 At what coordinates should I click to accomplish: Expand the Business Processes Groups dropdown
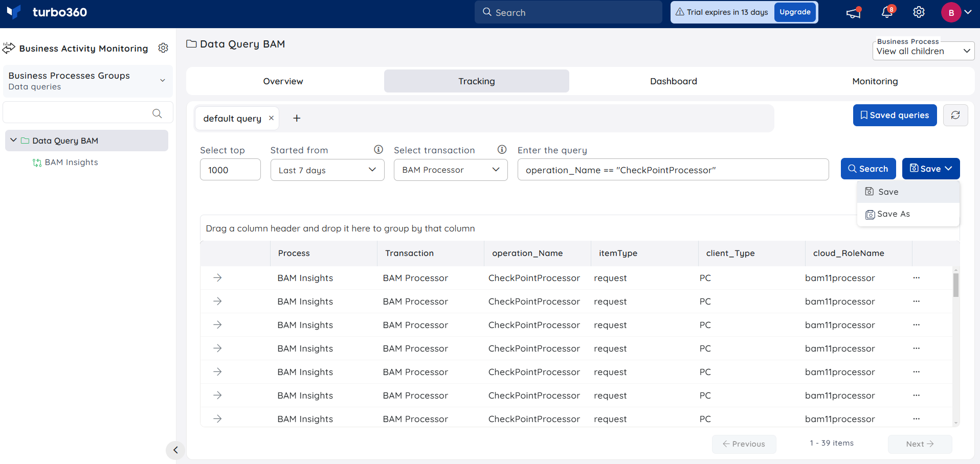(87, 81)
